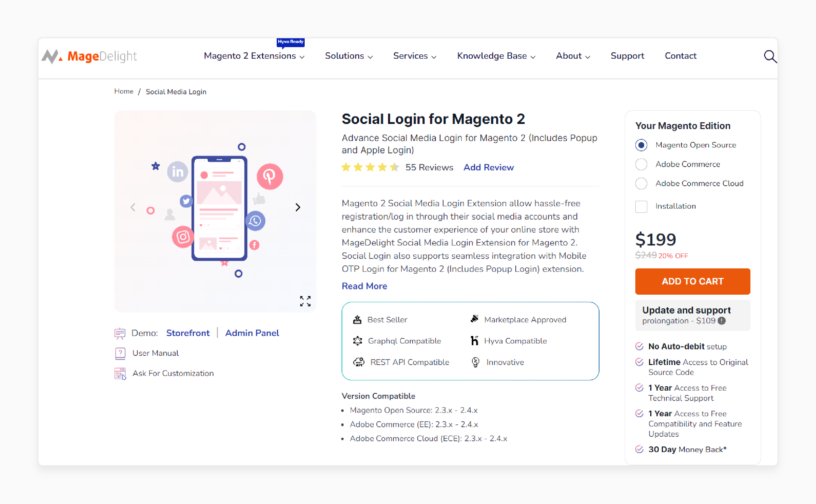Click the 30 Day Money Back checkmark icon
Viewport: 816px width, 504px height.
tap(639, 449)
